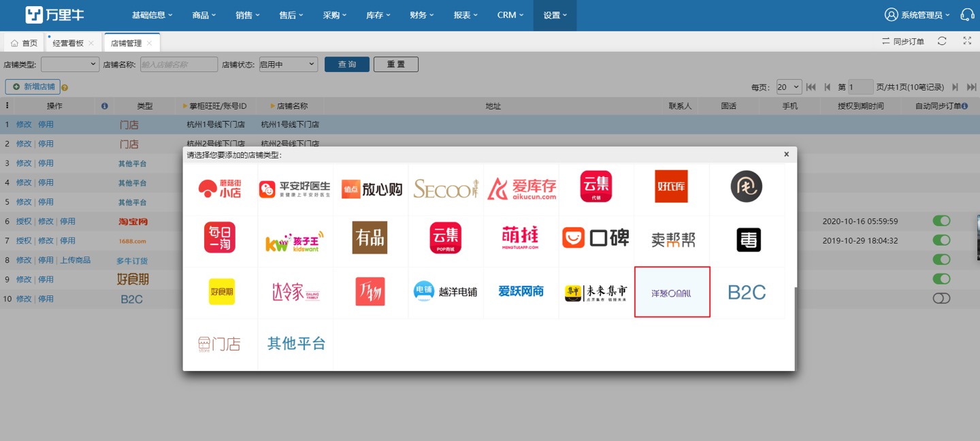Select the 孩子王 kidswant platform

pos(295,241)
